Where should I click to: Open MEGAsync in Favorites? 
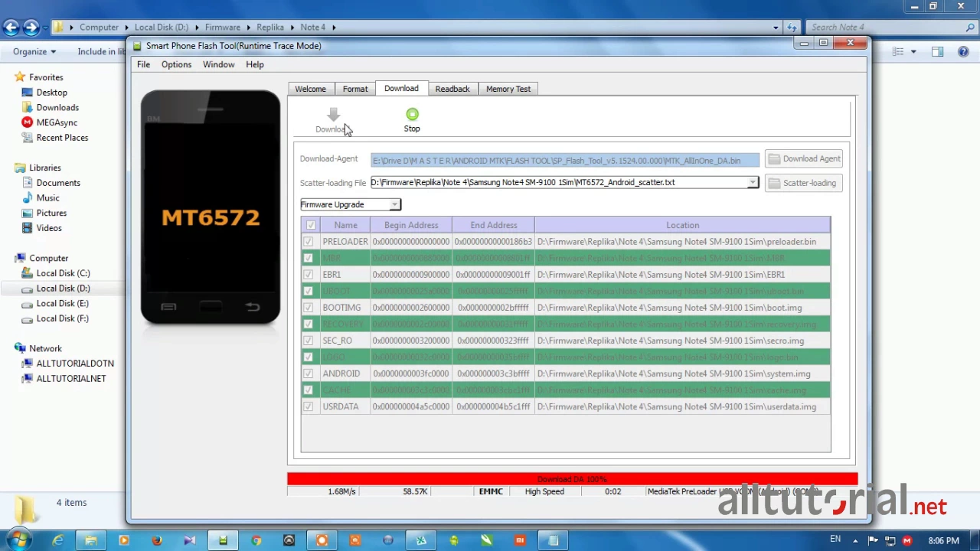click(x=57, y=122)
